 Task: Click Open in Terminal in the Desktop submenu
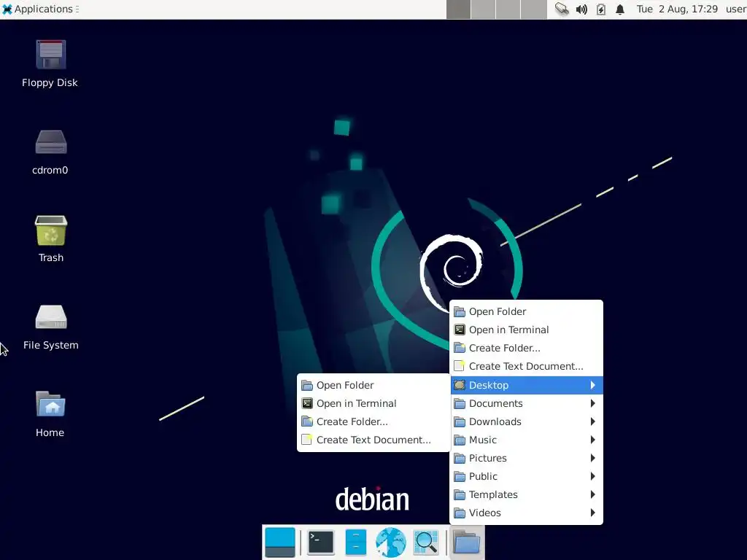point(373,403)
